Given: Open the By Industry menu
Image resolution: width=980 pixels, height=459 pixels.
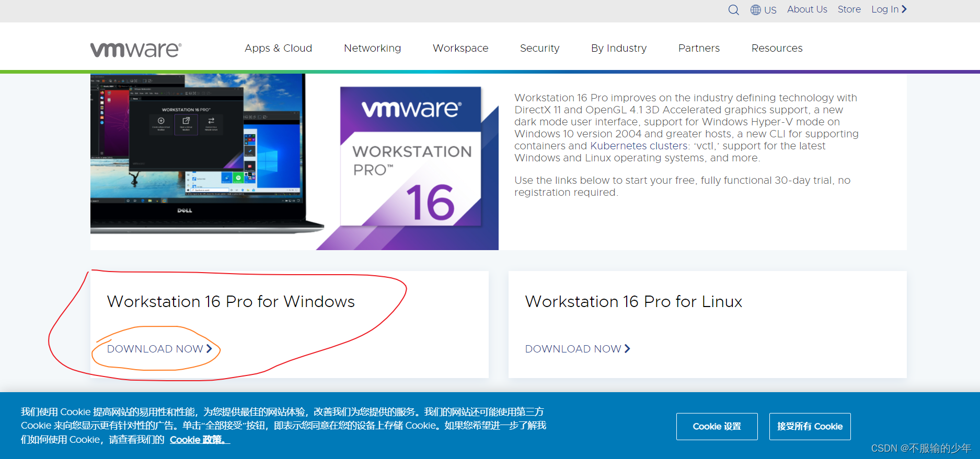Looking at the screenshot, I should click(619, 48).
